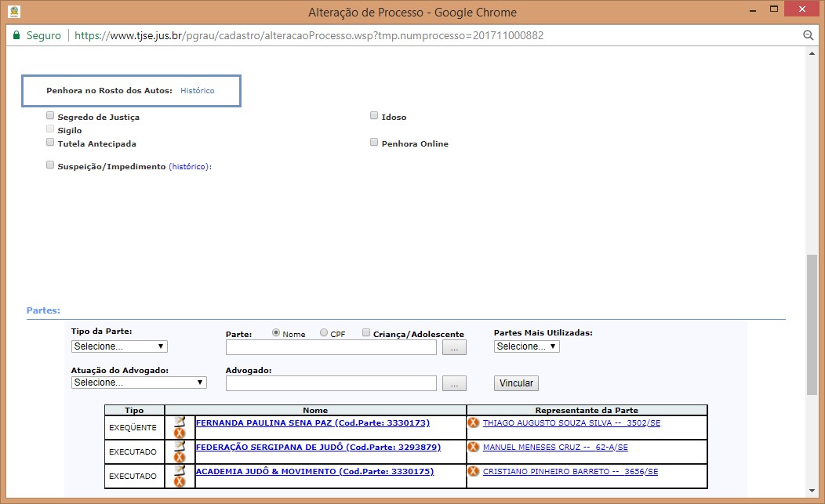This screenshot has width=825, height=504.
Task: Select the CPF radio button
Action: [x=324, y=333]
